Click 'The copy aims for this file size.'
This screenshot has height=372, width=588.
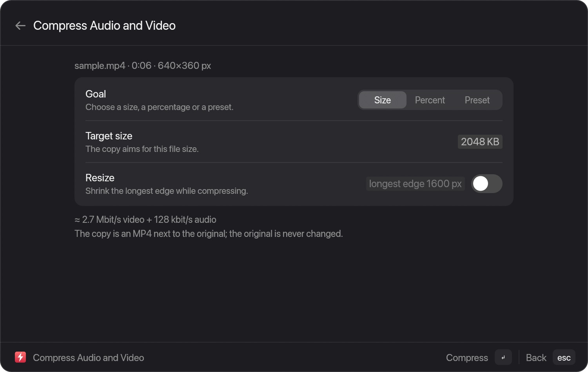142,149
